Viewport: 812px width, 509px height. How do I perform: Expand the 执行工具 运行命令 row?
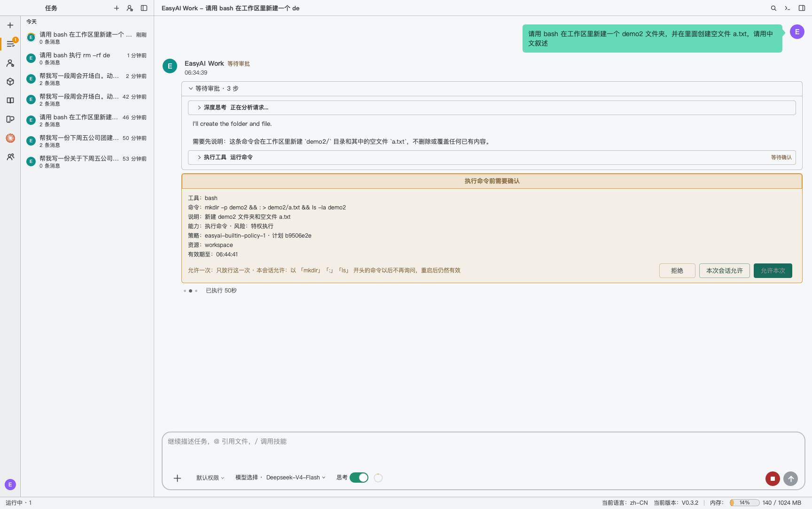492,157
